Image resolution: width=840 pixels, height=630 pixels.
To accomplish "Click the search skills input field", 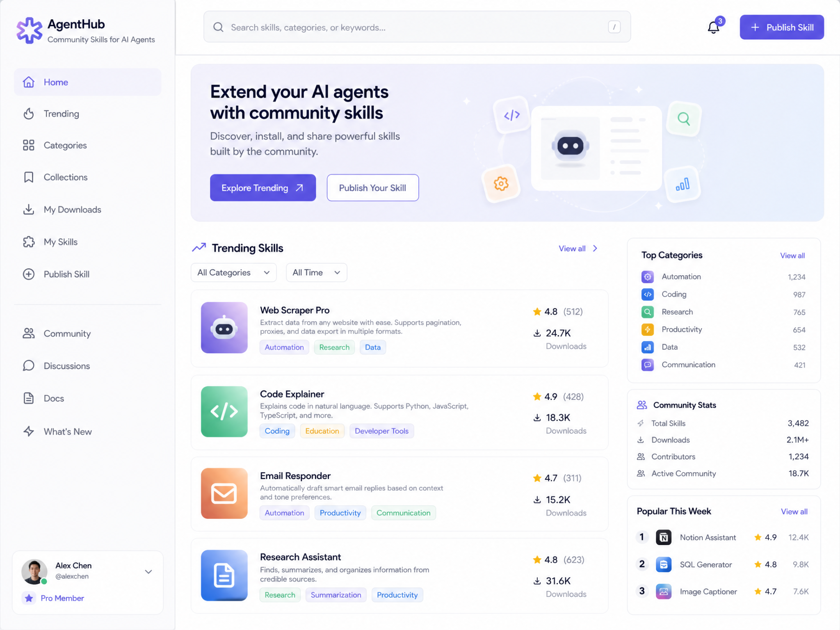I will (x=417, y=27).
